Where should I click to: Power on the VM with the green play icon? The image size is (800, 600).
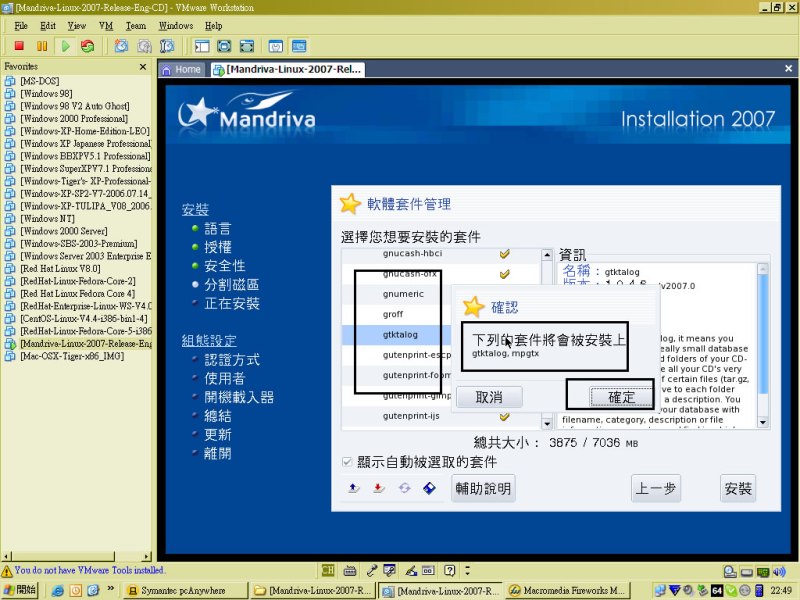65,46
